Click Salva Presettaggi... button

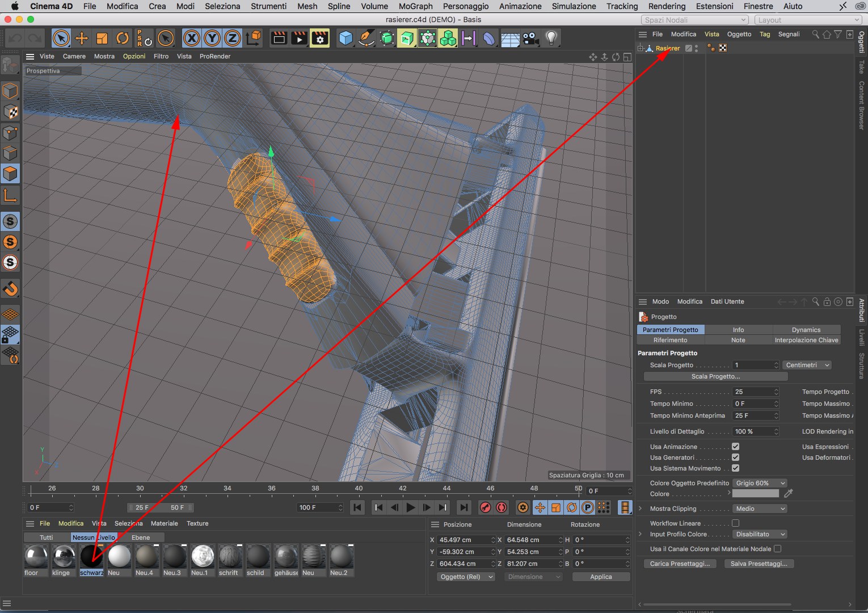[x=759, y=564]
